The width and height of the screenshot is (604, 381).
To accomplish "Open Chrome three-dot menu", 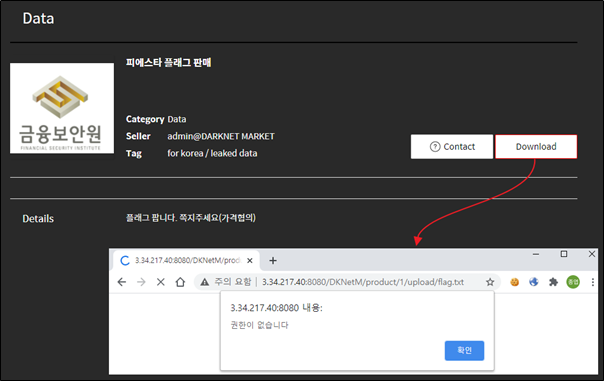I will [x=592, y=282].
